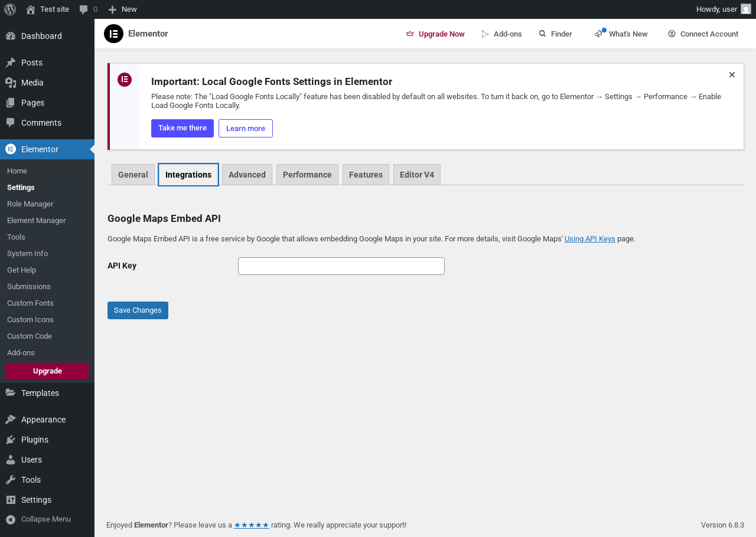Switch to the Performance tab
The height and width of the screenshot is (537, 756).
307,175
